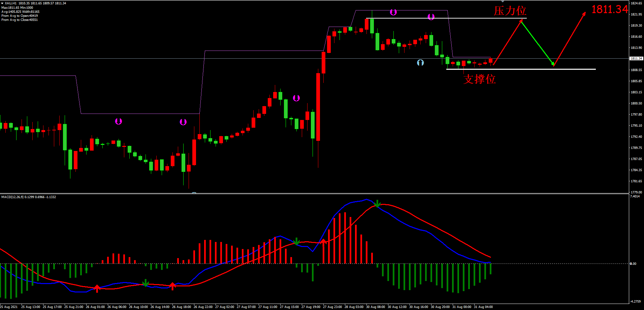This screenshot has height=310, width=644.
Task: Click 1816.60 on the price scale
Action: click(636, 36)
